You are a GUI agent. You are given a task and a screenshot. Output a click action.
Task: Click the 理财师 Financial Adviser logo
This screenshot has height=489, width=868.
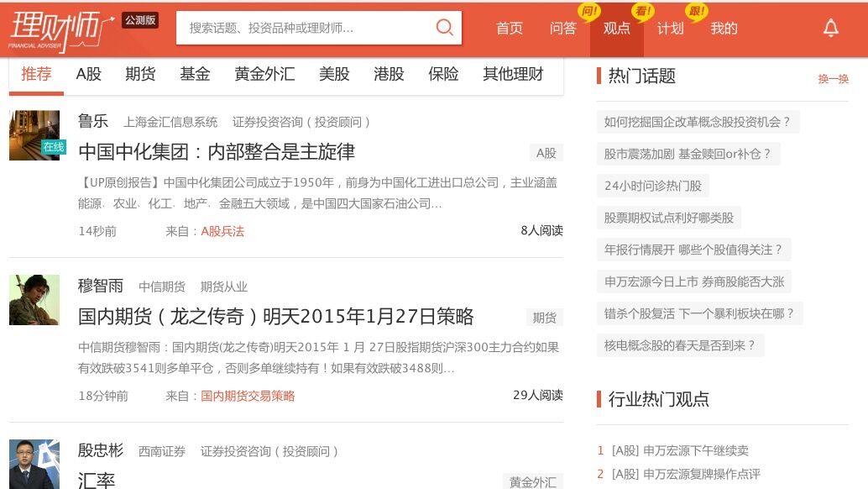61,30
